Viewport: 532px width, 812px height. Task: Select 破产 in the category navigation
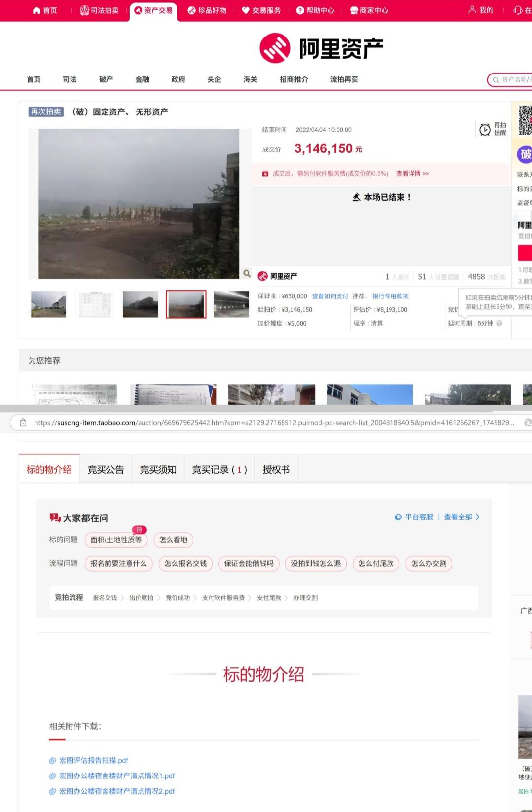106,79
